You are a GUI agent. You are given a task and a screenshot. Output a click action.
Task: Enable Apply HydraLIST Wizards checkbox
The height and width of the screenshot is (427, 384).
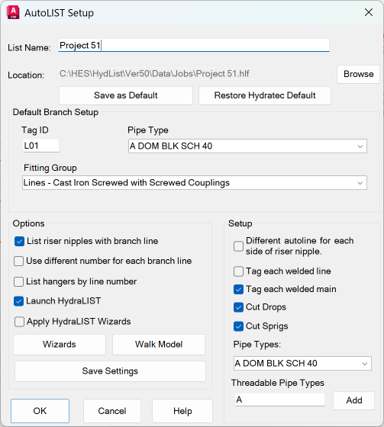point(19,322)
